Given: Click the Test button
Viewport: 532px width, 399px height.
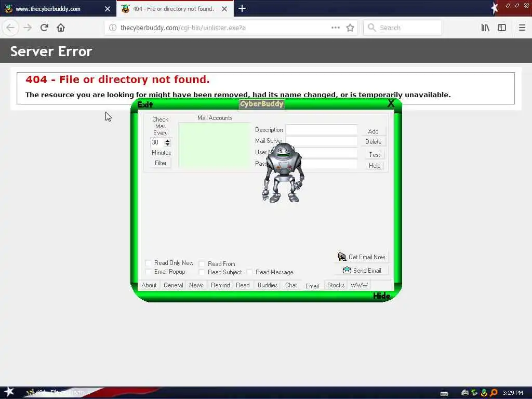Looking at the screenshot, I should 375,155.
